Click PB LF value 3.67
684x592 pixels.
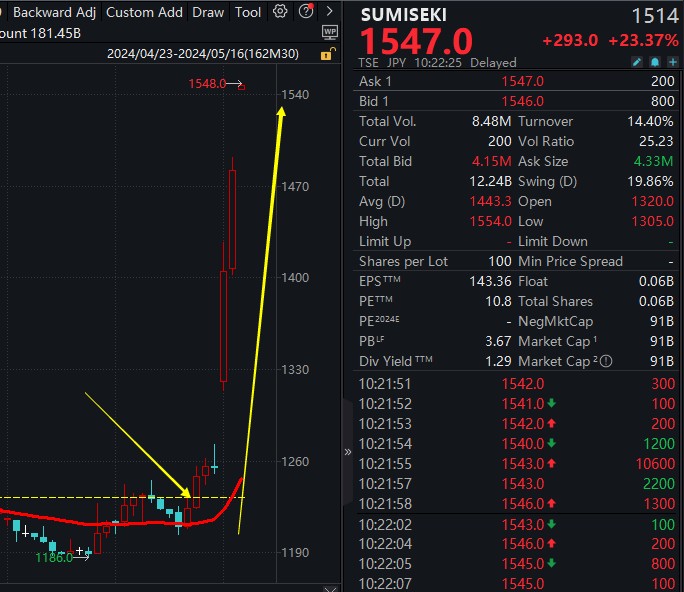[498, 341]
